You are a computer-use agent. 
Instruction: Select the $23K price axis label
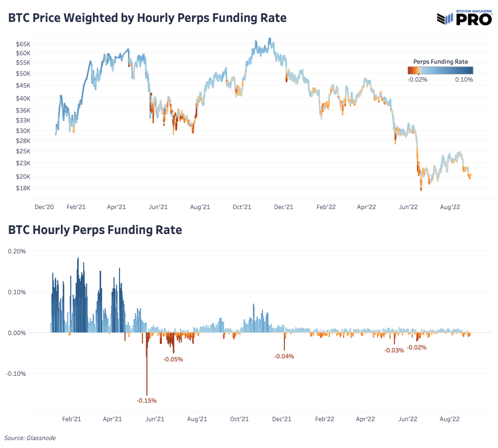pos(23,163)
